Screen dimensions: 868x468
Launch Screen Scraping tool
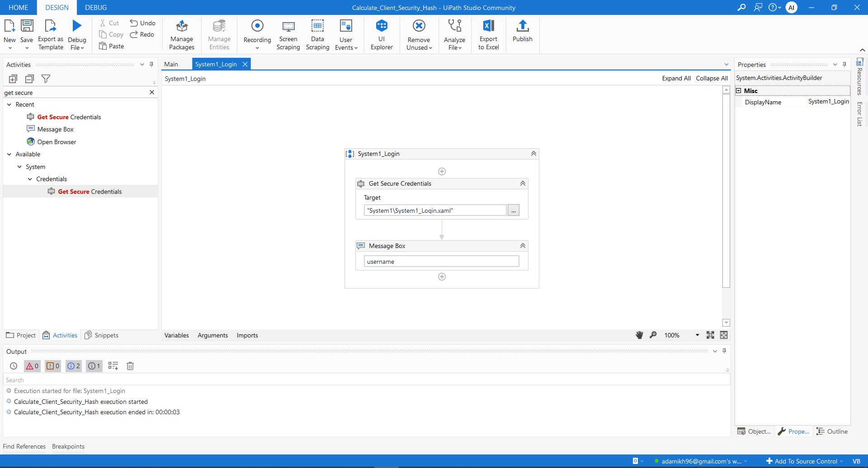point(288,34)
